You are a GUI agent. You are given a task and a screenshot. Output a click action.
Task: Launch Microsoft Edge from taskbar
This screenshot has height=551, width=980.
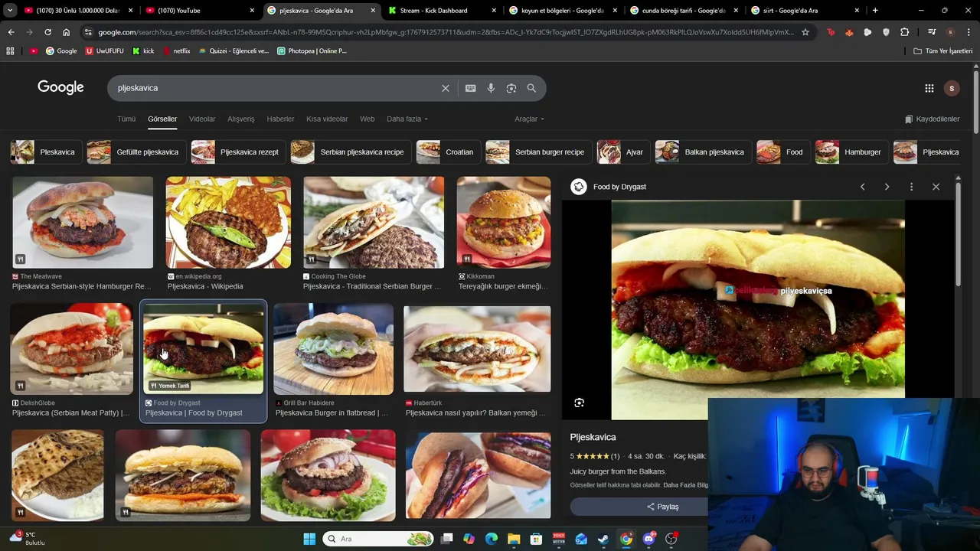[492, 539]
